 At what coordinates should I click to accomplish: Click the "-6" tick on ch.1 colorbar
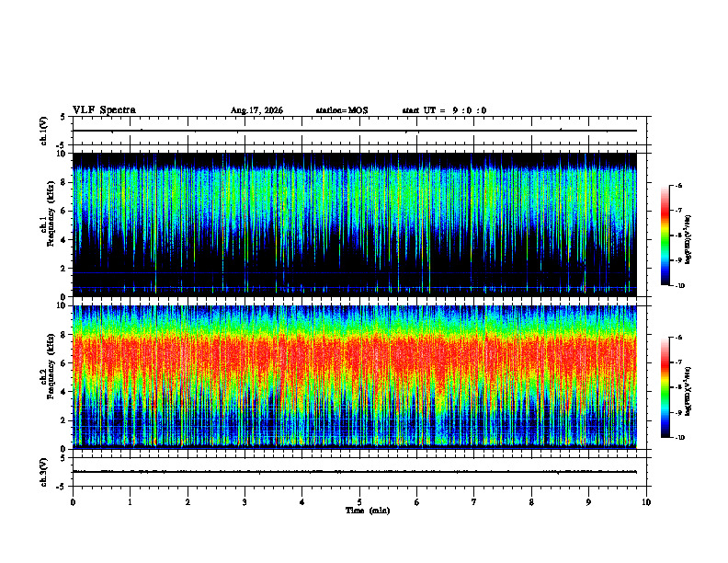coord(677,185)
